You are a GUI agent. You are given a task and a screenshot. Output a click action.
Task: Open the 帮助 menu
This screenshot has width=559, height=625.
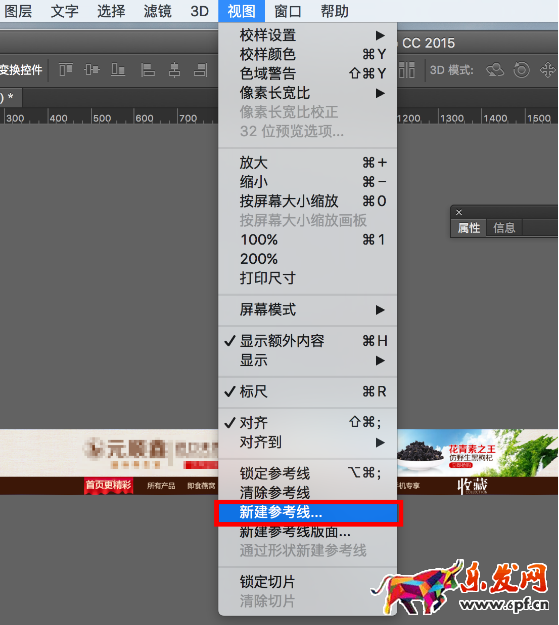point(335,11)
